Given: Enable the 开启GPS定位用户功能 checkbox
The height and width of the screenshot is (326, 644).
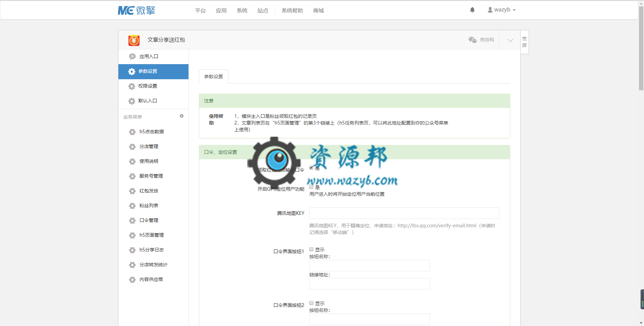Looking at the screenshot, I should coord(311,187).
